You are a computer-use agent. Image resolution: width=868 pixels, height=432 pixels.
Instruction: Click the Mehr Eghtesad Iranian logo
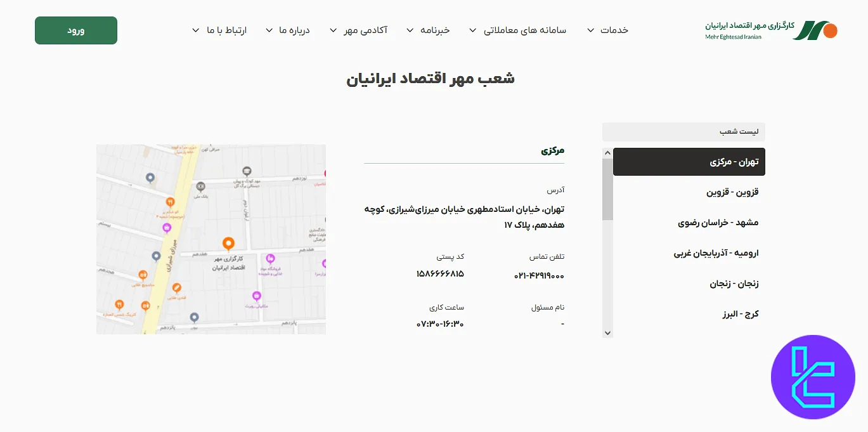point(770,29)
